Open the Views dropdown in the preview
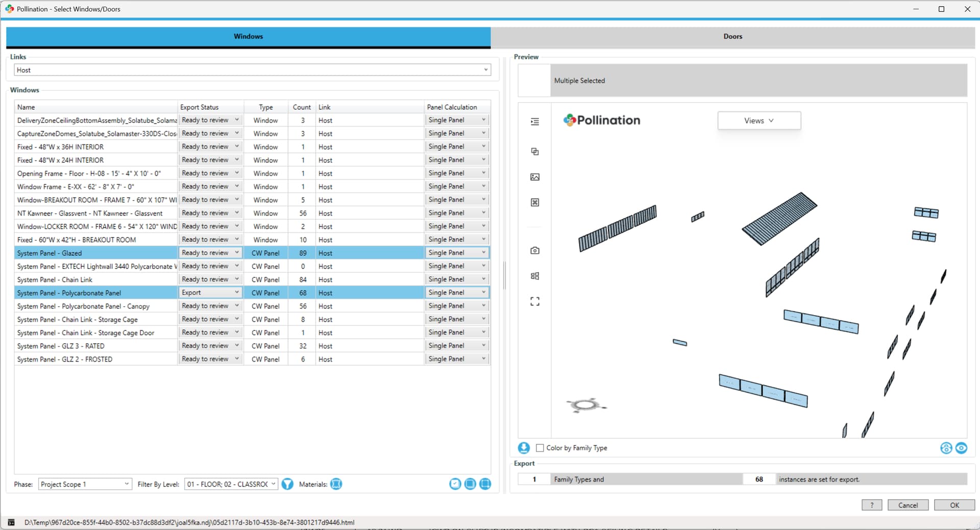Viewport: 980px width, 530px height. click(x=758, y=121)
